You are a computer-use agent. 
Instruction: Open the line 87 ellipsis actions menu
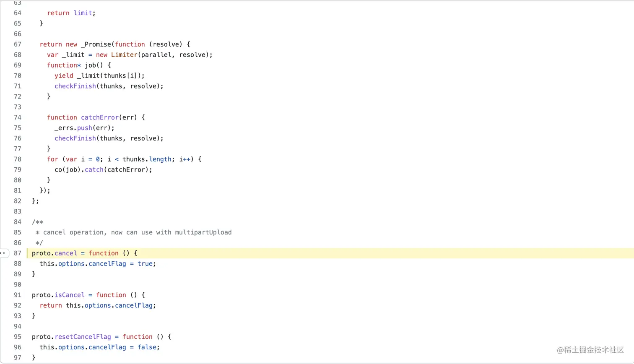(x=3, y=253)
